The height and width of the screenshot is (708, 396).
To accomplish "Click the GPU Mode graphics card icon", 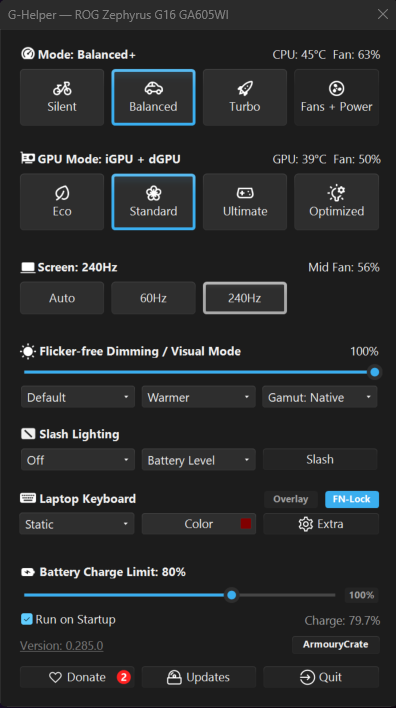I will click(x=28, y=158).
